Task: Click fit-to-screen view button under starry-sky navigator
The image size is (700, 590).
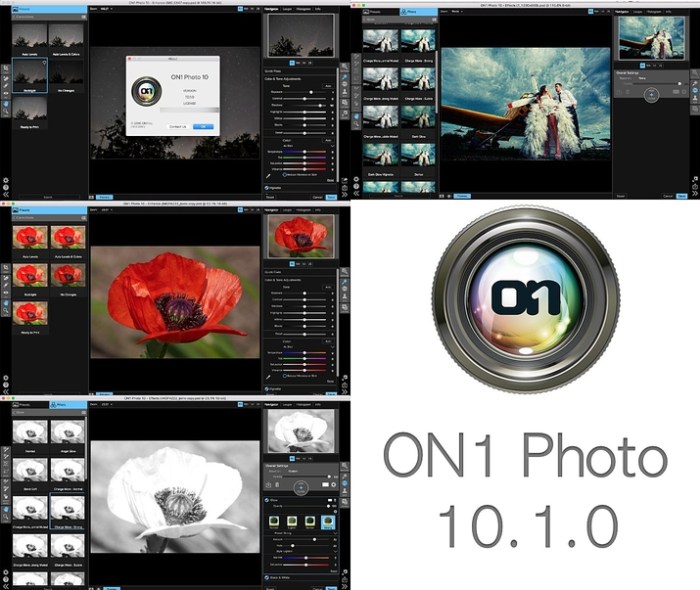Action: point(292,63)
